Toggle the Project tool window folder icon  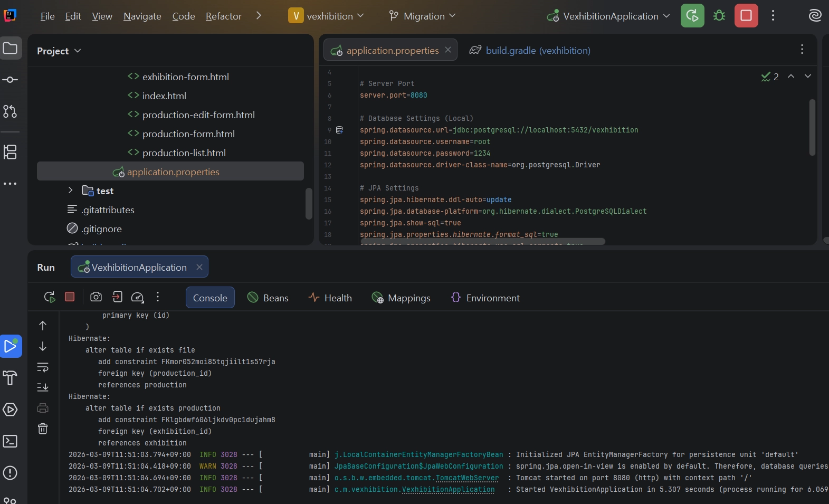(10, 49)
